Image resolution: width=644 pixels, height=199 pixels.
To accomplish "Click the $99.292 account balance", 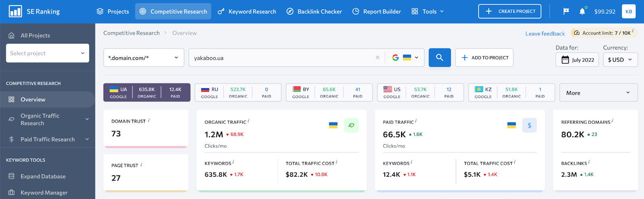I will pos(605,11).
